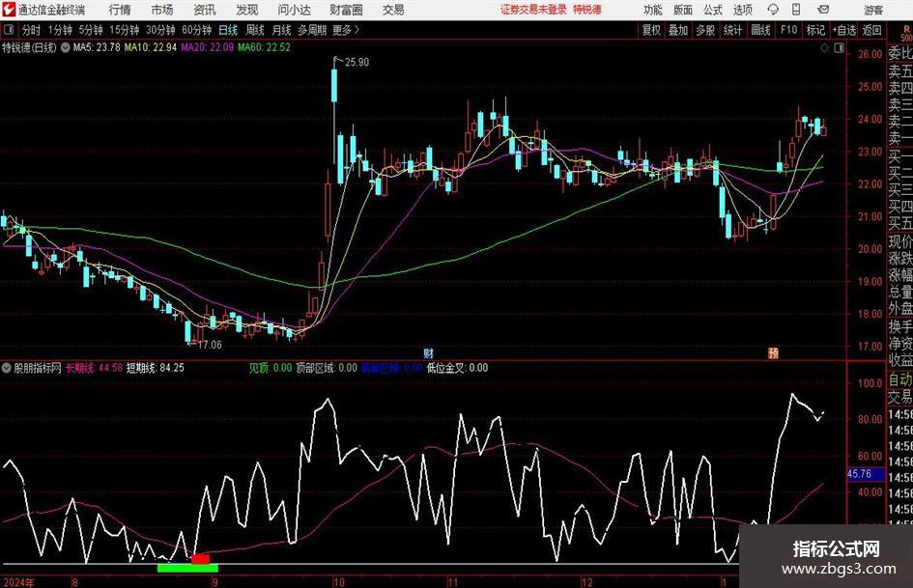This screenshot has height=588, width=913.
Task: Open the 功能 menu
Action: [653, 10]
